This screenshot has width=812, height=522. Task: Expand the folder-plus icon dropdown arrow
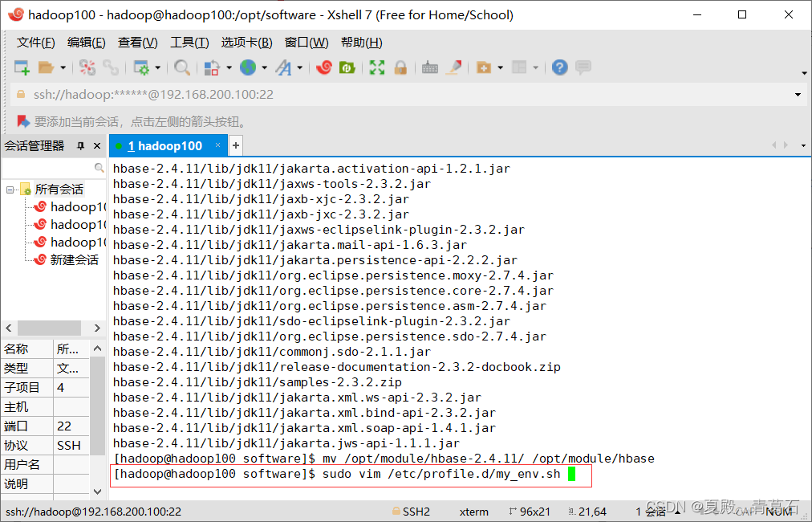[x=500, y=67]
